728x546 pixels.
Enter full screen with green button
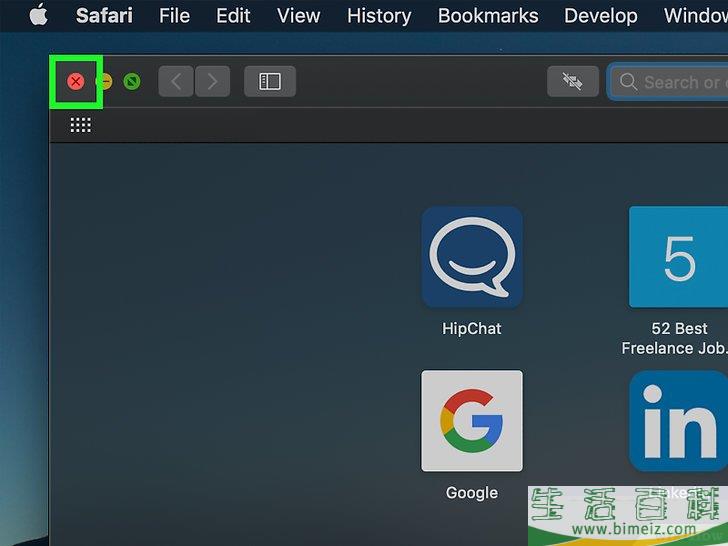tap(132, 82)
